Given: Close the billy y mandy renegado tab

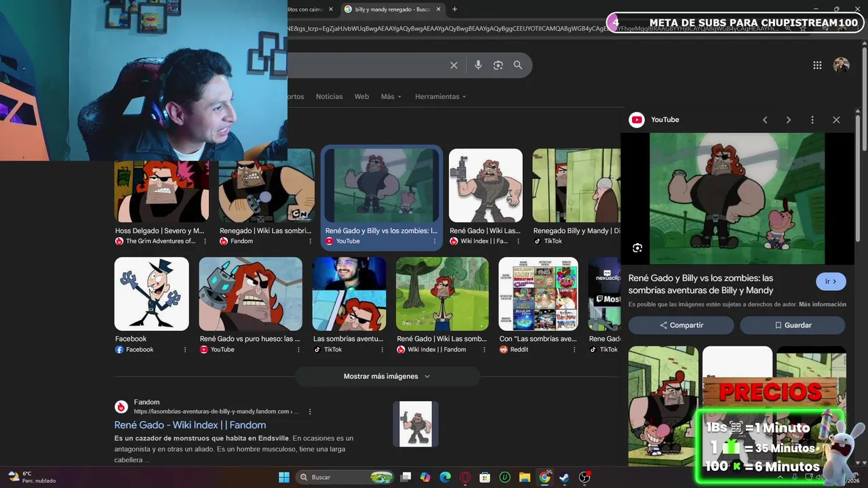Looking at the screenshot, I should click(x=438, y=9).
